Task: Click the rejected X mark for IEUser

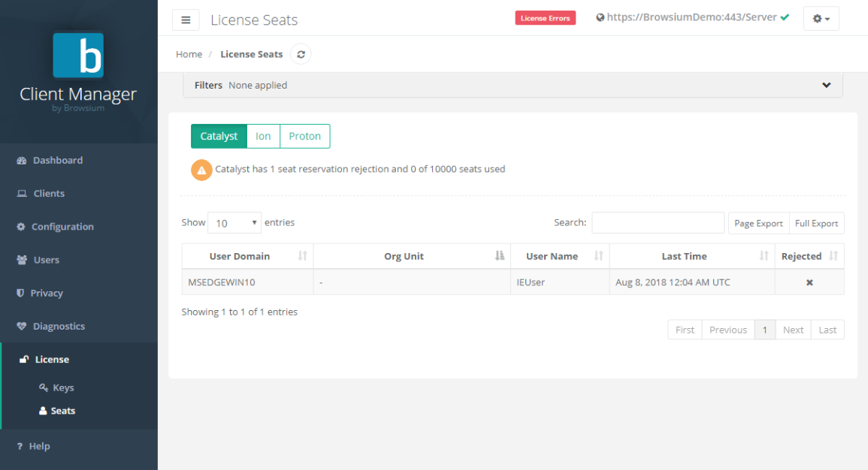Action: (809, 282)
